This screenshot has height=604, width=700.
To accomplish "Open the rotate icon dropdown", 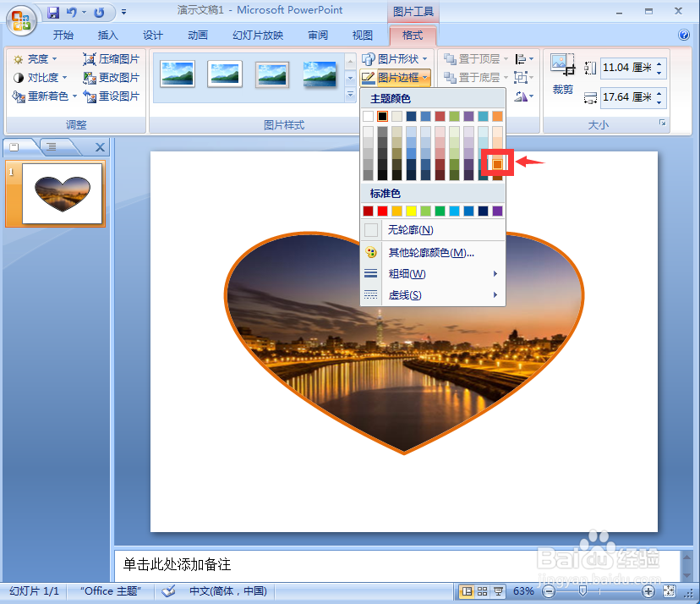I will click(x=523, y=96).
